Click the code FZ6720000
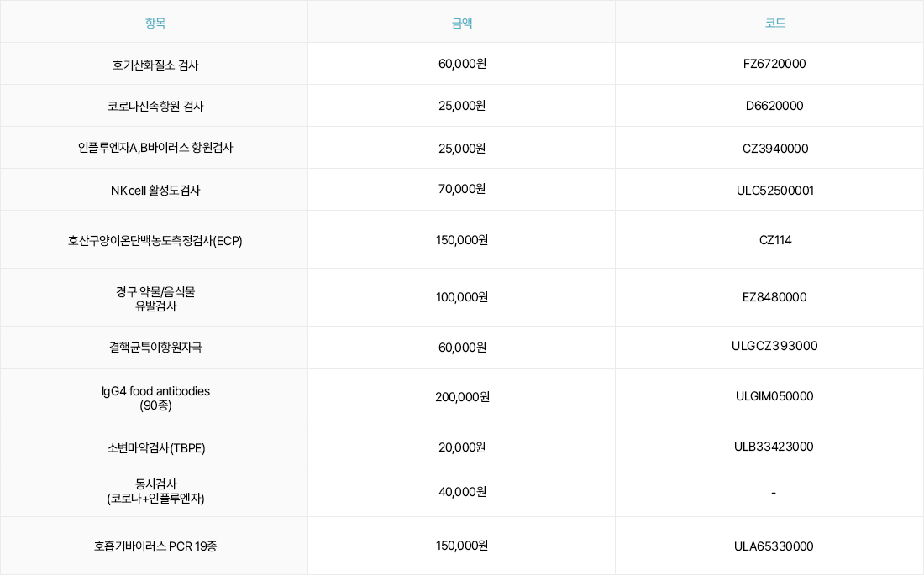Image resolution: width=924 pixels, height=575 pixels. (x=774, y=64)
